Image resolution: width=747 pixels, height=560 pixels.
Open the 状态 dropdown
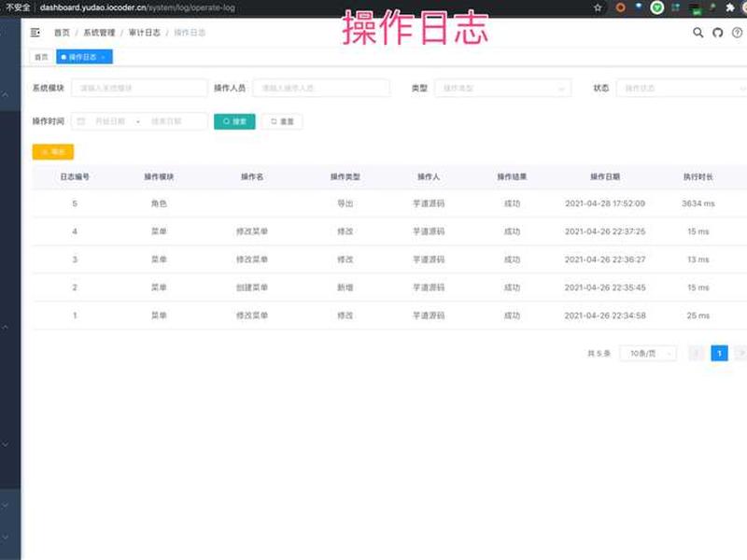point(682,88)
